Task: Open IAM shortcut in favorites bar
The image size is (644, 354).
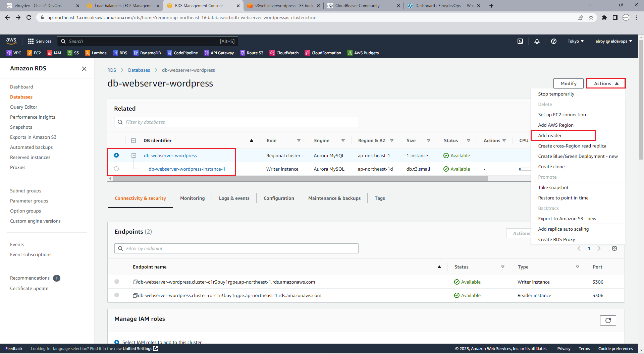Action: click(54, 53)
